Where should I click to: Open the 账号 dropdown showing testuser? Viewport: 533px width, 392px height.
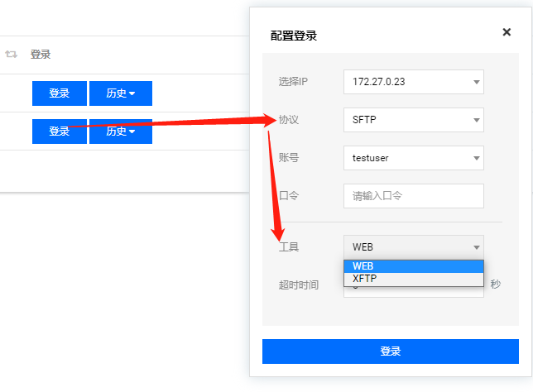(x=414, y=158)
